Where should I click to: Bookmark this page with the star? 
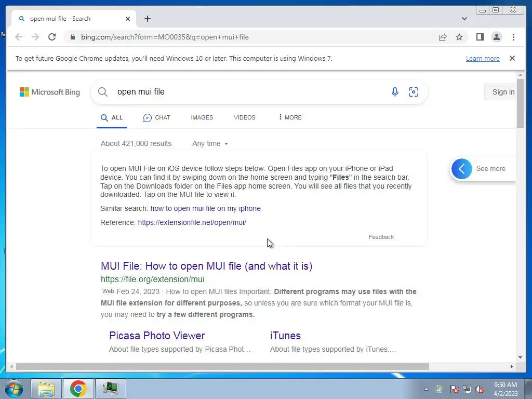coord(459,37)
